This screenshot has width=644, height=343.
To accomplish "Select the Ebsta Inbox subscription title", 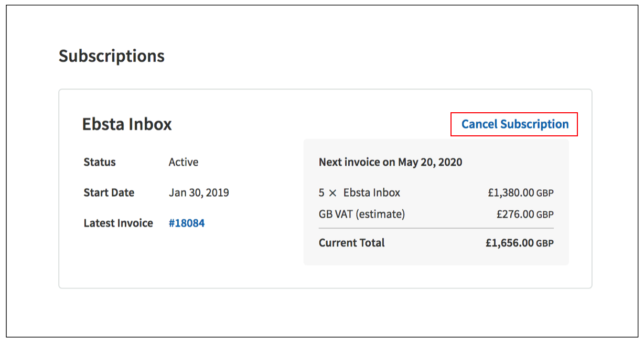I will 127,124.
